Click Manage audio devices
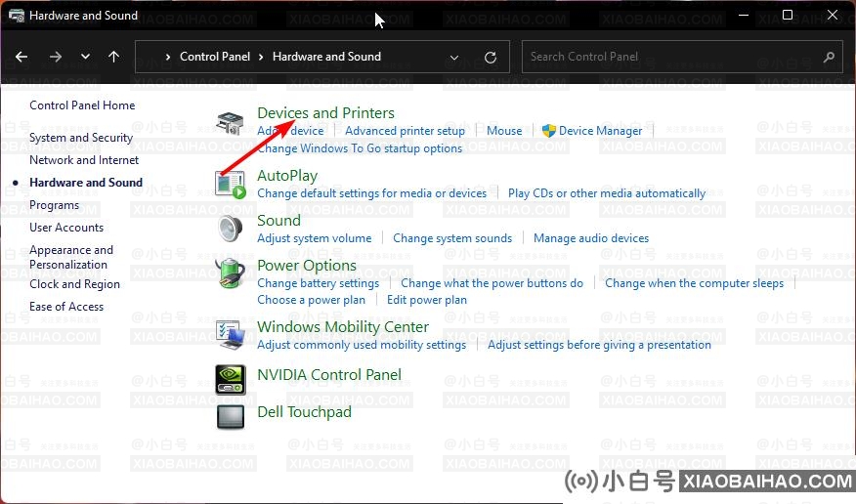856x504 pixels. tap(590, 238)
